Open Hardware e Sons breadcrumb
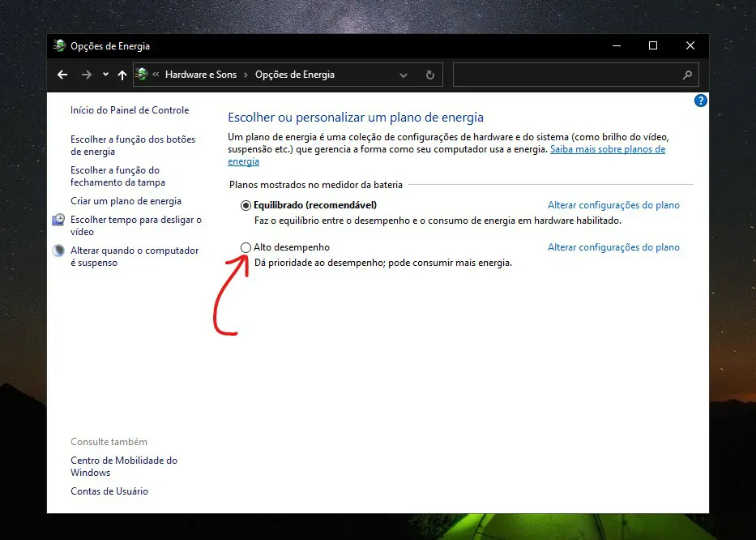756x540 pixels. pos(201,75)
